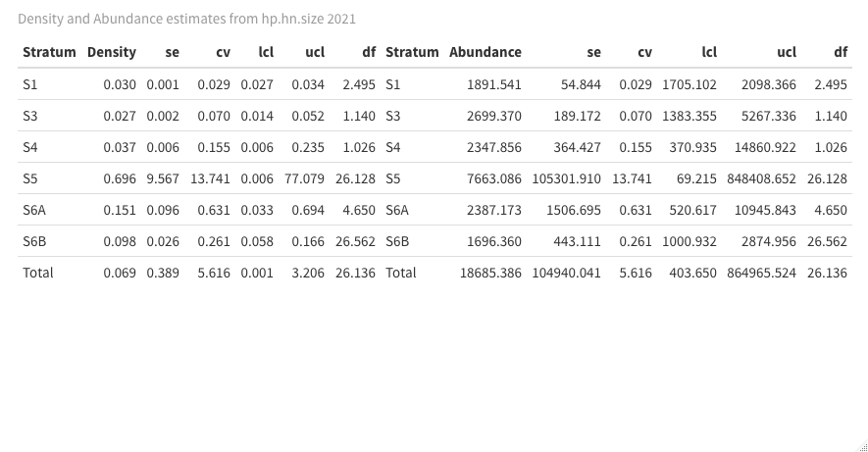Screen dimensions: 868x452
Task: Click the S6B stratum label in abundance table
Action: (397, 242)
